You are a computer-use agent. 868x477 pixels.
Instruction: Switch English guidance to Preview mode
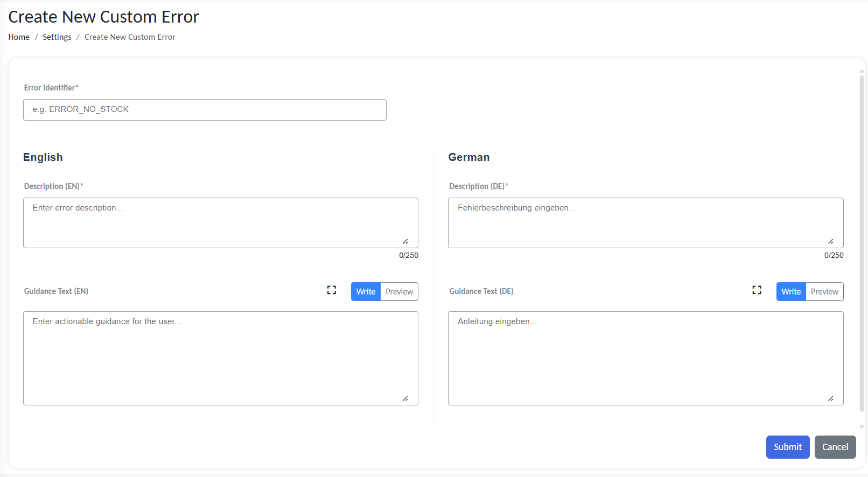[399, 292]
